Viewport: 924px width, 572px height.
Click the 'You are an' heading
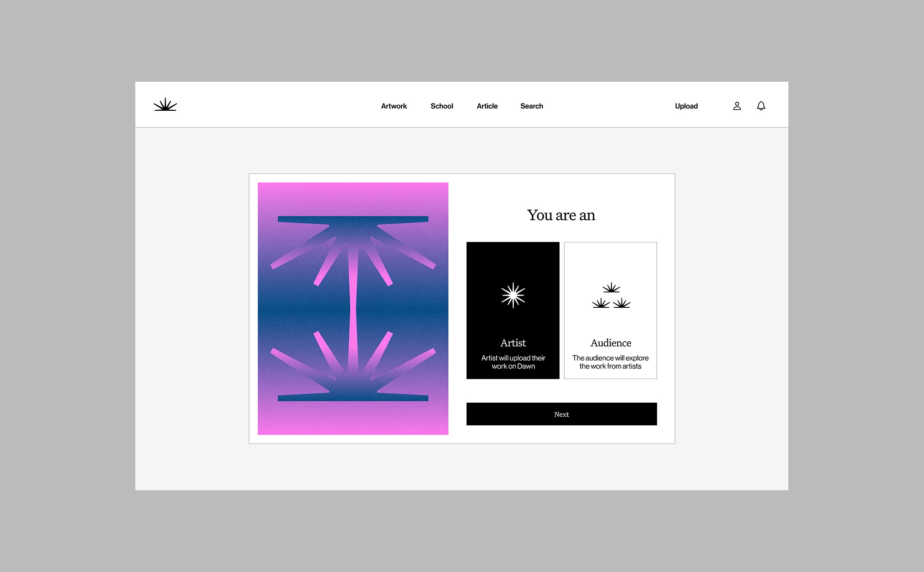coord(561,215)
